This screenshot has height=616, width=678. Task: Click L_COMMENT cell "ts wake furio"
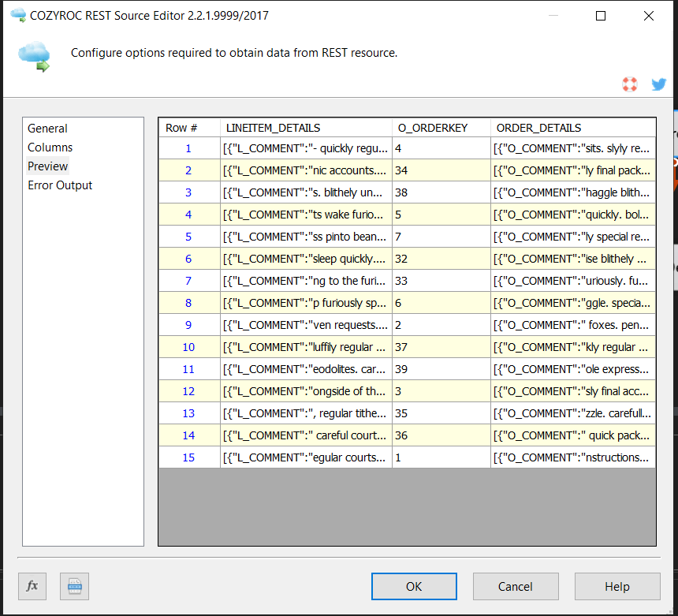pyautogui.click(x=306, y=215)
